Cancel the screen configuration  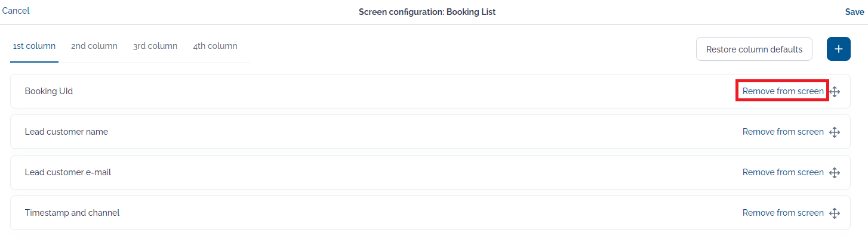point(16,11)
